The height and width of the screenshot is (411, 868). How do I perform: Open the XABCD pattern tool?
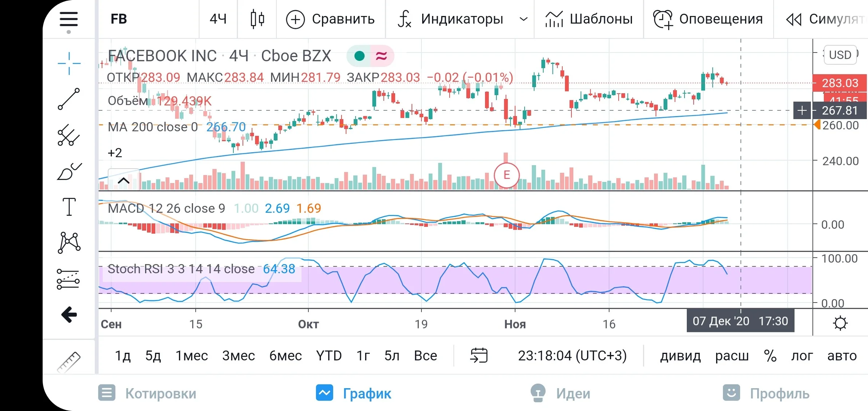point(69,243)
